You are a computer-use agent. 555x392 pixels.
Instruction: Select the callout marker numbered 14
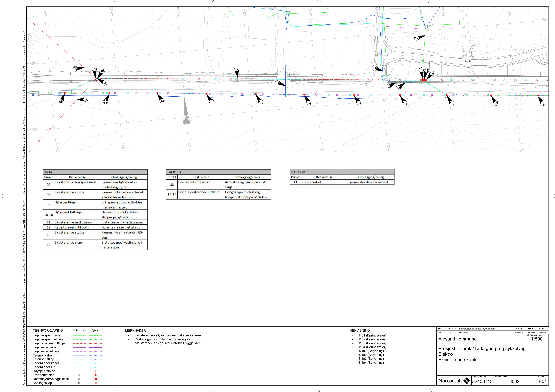(432, 73)
